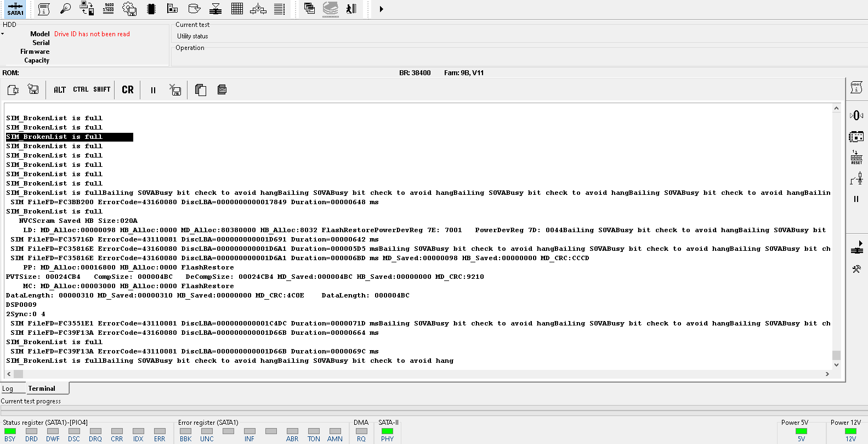Select the SATA1 port button
The width and height of the screenshot is (868, 444).
[15, 9]
